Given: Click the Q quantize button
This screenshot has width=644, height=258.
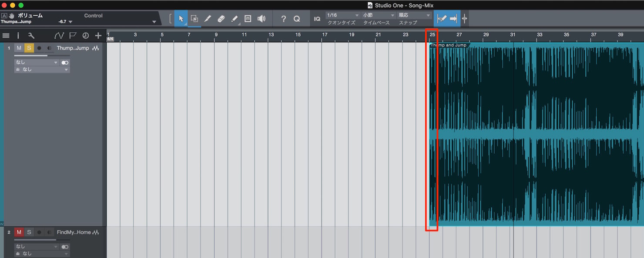Looking at the screenshot, I should [x=297, y=19].
